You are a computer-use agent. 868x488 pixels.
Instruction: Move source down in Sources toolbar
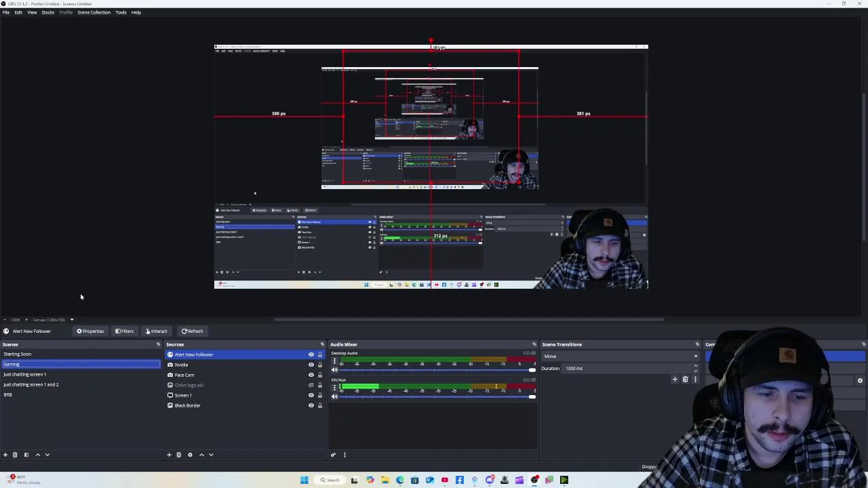click(x=211, y=455)
